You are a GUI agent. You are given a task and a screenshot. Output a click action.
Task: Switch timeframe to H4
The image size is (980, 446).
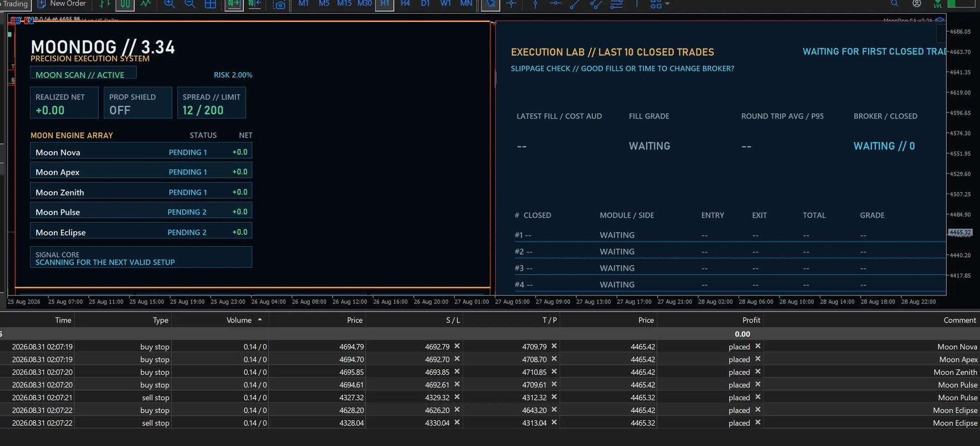tap(405, 4)
